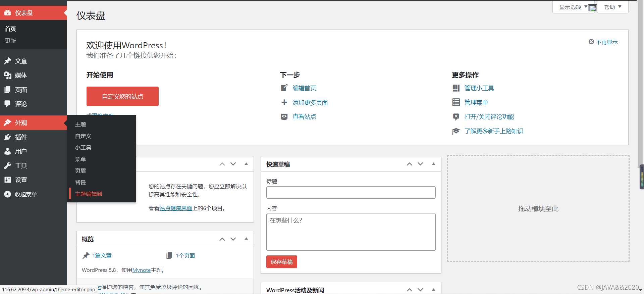Click the collapse menu arrow icon

pyautogui.click(x=8, y=194)
